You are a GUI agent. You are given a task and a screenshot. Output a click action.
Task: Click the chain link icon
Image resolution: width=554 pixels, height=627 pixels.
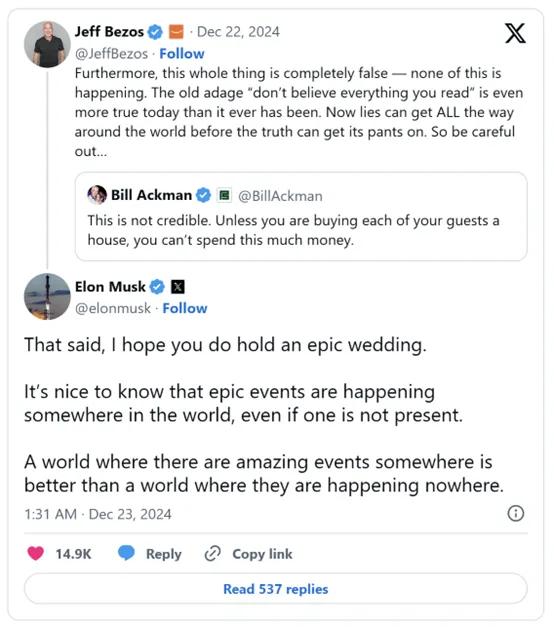point(212,554)
